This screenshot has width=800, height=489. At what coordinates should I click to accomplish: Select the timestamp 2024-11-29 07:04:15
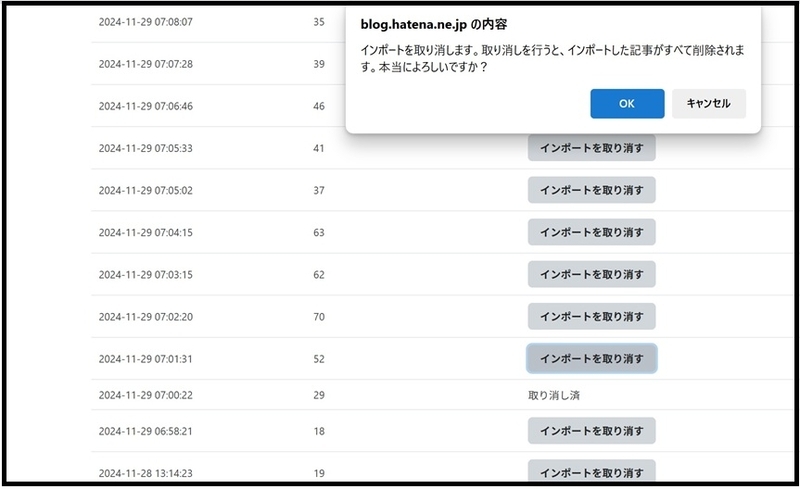coord(145,232)
